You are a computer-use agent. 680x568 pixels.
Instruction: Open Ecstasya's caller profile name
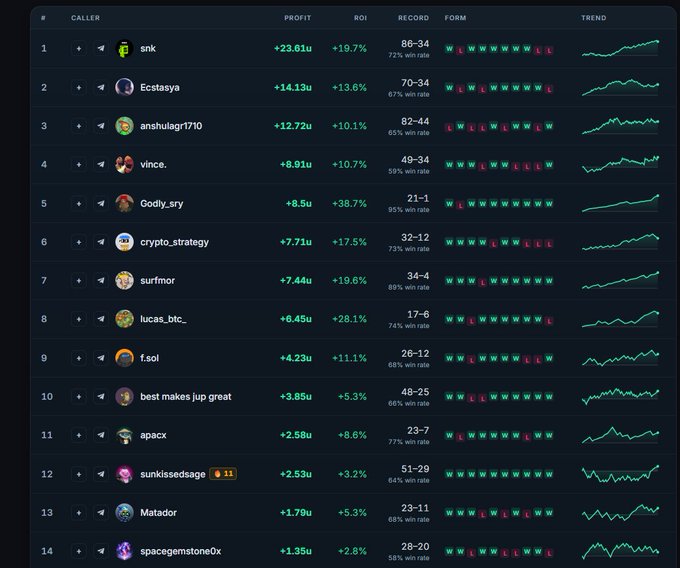[160, 88]
